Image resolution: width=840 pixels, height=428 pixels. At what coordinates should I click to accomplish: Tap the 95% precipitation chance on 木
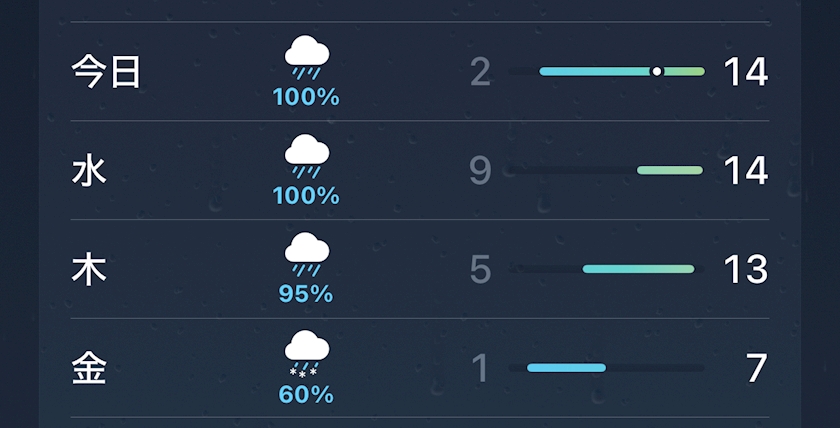click(306, 294)
